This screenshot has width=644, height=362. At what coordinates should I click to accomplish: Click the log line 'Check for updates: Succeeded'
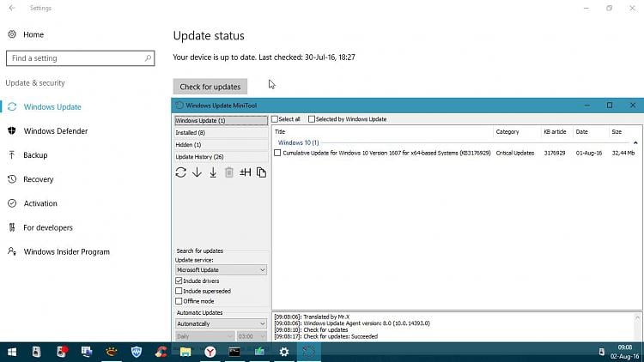(325, 336)
